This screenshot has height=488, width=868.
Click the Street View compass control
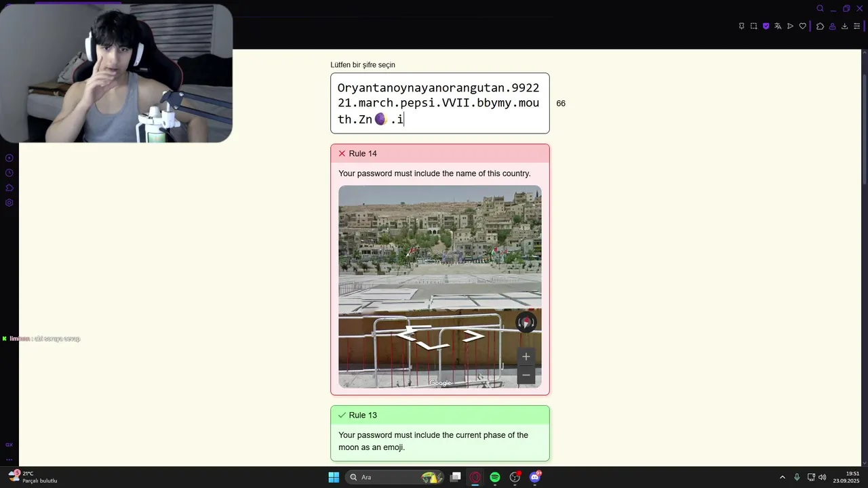[x=526, y=323]
